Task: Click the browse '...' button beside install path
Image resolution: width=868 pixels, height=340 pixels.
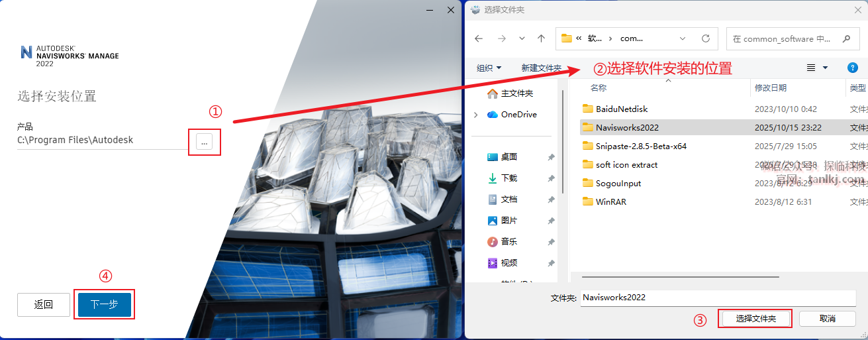Action: [205, 141]
